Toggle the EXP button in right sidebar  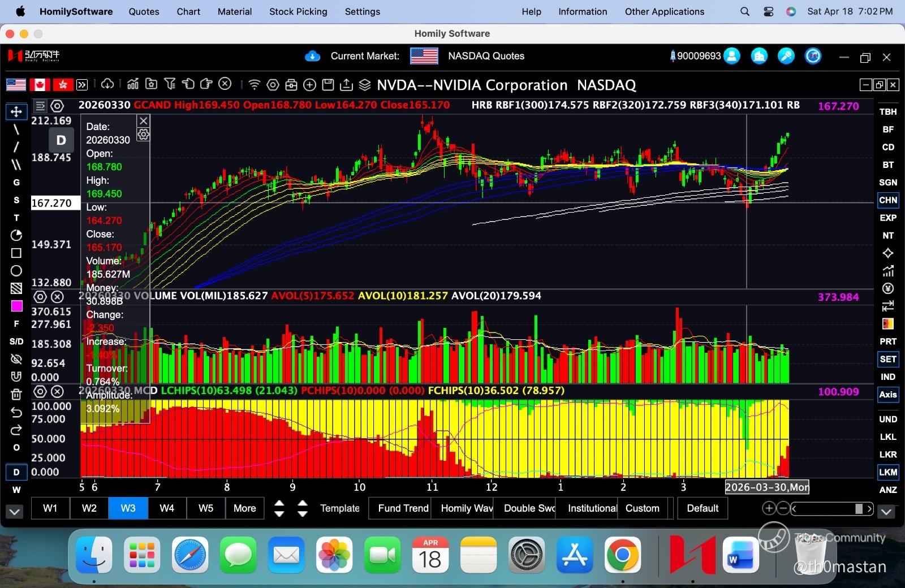[x=887, y=218]
